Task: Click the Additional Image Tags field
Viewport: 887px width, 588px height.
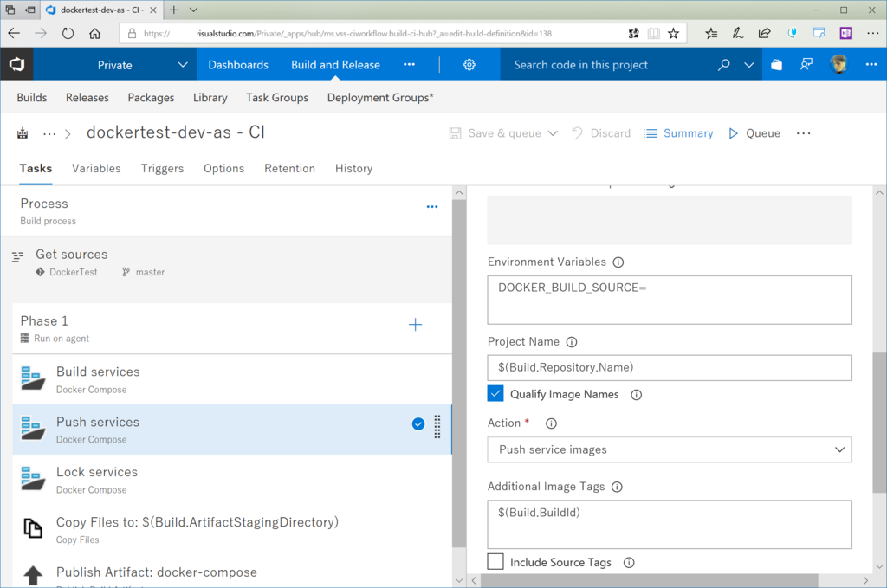Action: [x=670, y=524]
